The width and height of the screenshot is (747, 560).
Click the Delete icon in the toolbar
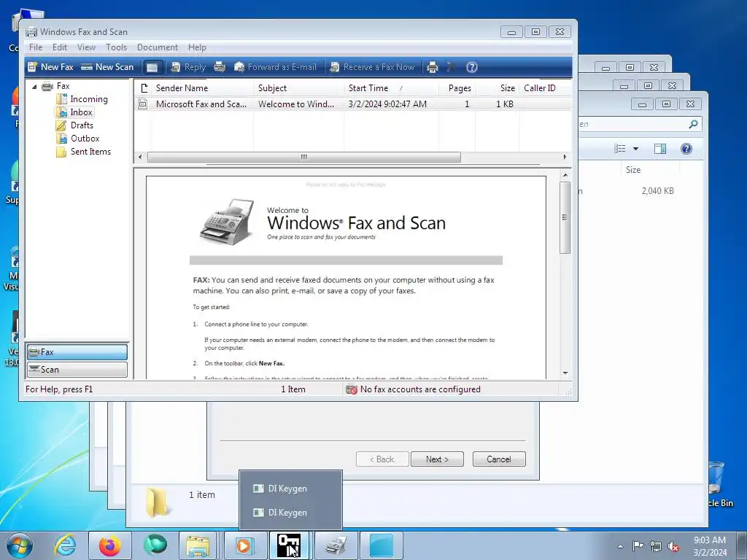(x=451, y=67)
